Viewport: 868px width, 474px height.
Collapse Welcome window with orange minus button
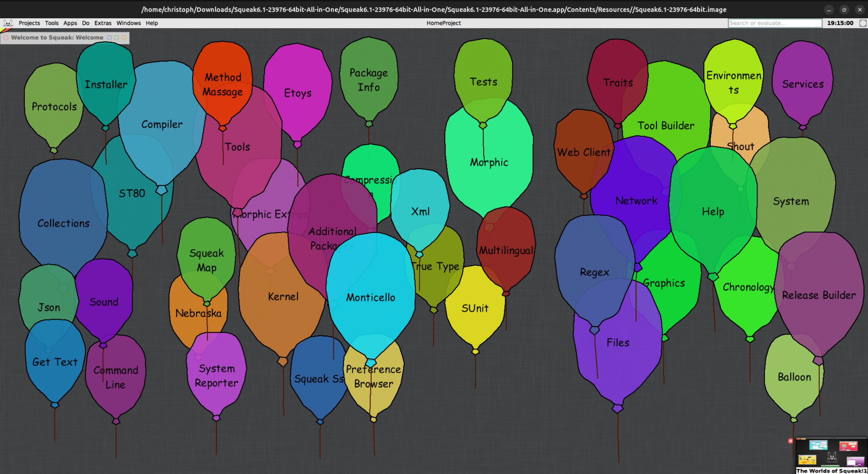(x=124, y=37)
